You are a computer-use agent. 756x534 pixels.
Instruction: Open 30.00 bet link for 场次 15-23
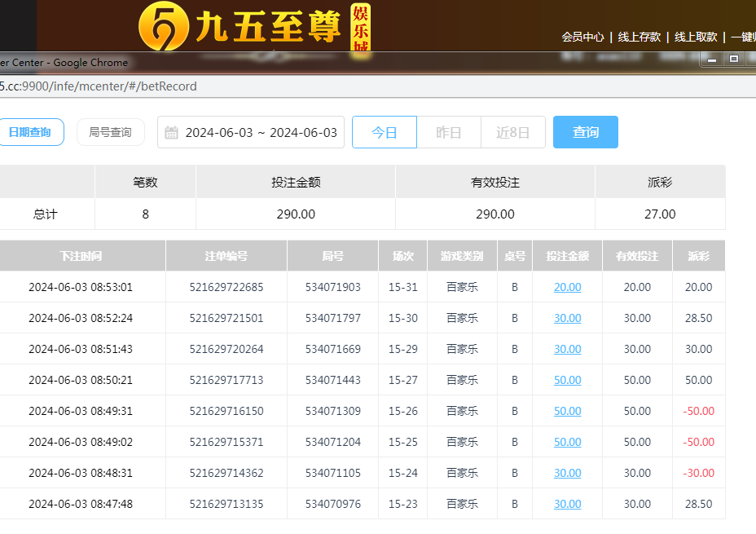567,504
